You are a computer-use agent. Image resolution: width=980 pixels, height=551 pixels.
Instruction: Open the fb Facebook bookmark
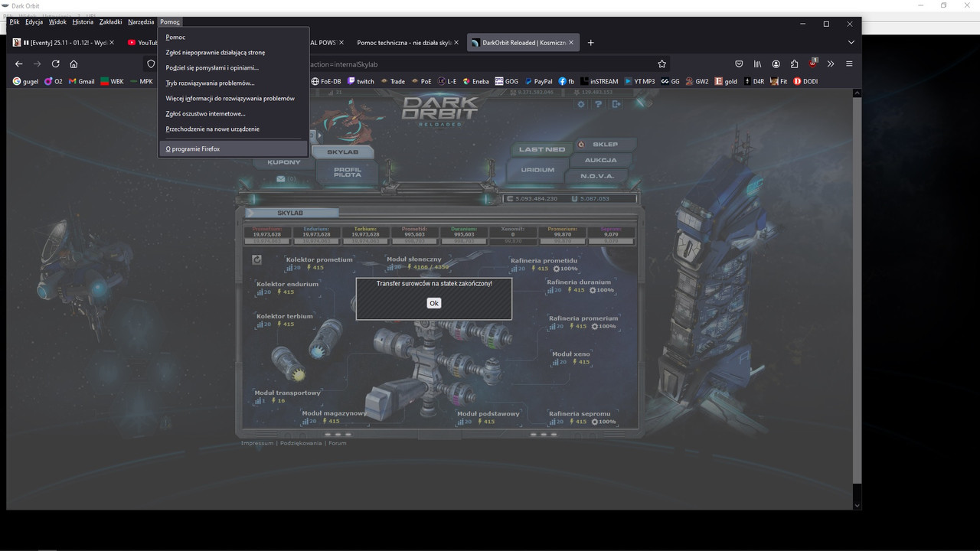pos(567,81)
